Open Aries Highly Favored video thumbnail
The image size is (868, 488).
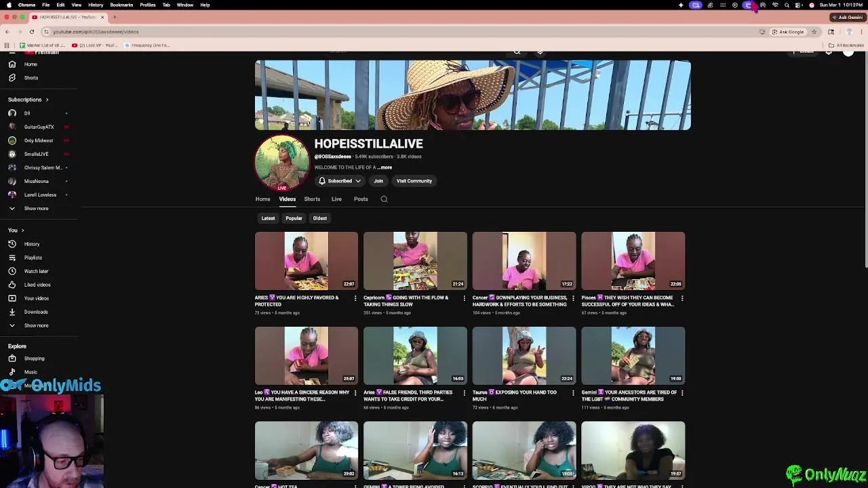306,261
